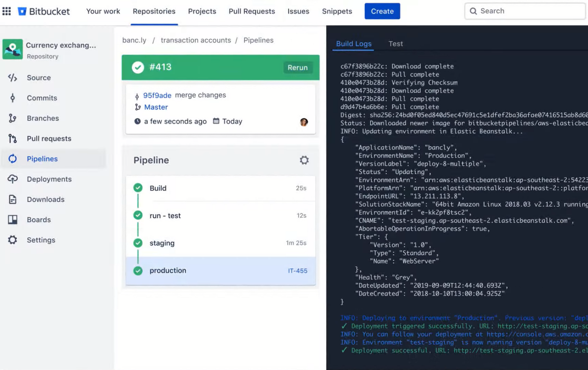Click the commit author avatar

tap(304, 122)
